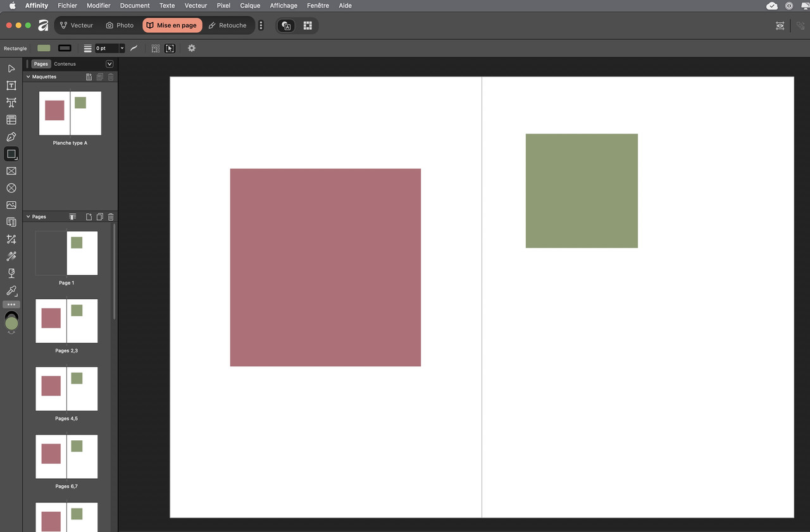Select the Frame Text tool

coord(11,85)
